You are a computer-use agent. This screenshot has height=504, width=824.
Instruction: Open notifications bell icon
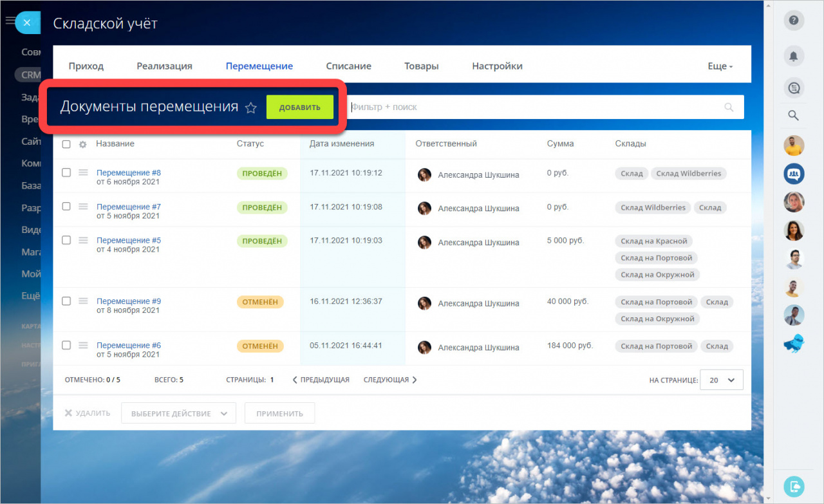[x=794, y=56]
